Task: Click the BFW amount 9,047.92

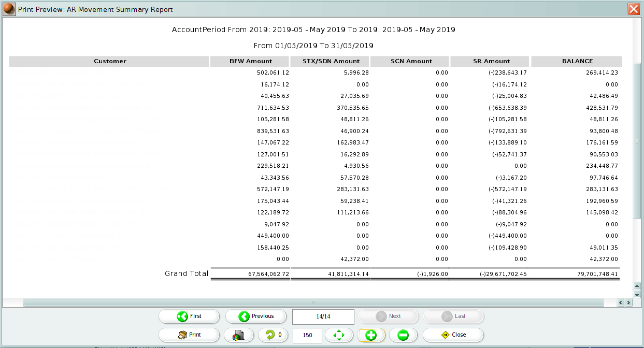Action: pyautogui.click(x=276, y=224)
